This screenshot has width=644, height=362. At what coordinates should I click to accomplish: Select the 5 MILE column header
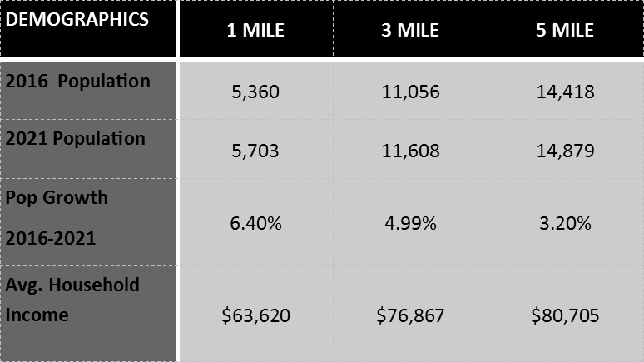pyautogui.click(x=566, y=32)
